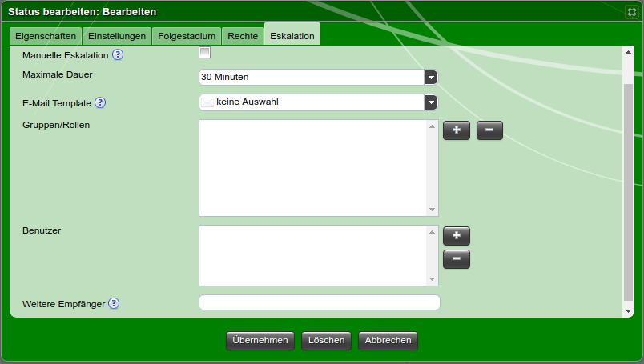Click main panel scrollbar down arrow
Image resolution: width=644 pixels, height=364 pixels.
coord(628,311)
